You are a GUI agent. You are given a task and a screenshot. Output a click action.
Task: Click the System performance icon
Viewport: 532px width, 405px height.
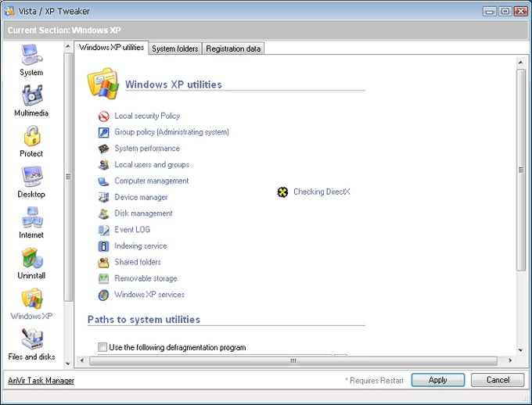tap(103, 149)
